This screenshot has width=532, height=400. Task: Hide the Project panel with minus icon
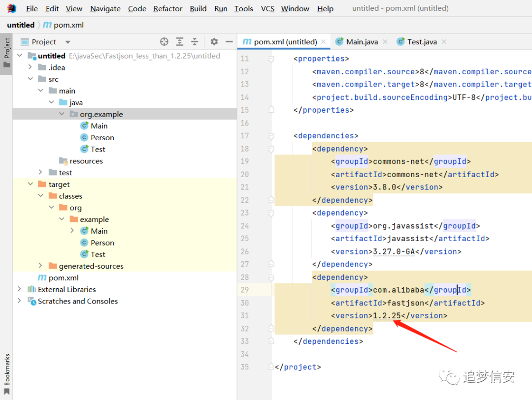[x=230, y=42]
